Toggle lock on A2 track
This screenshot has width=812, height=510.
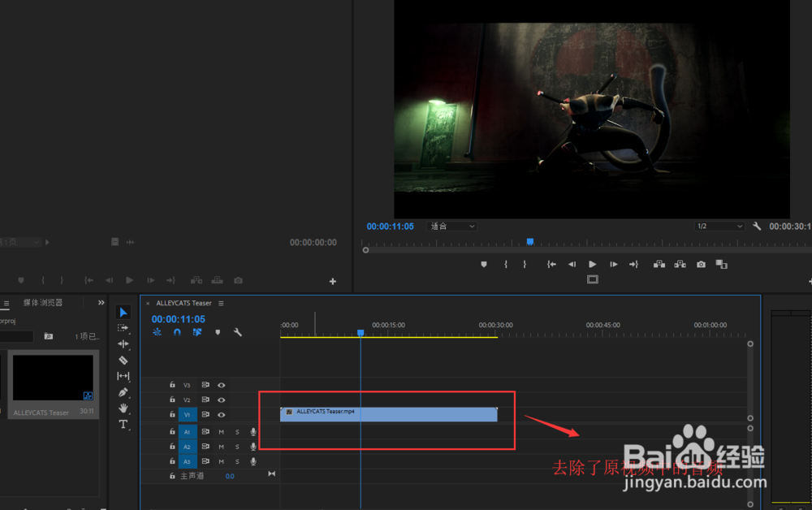pos(172,446)
